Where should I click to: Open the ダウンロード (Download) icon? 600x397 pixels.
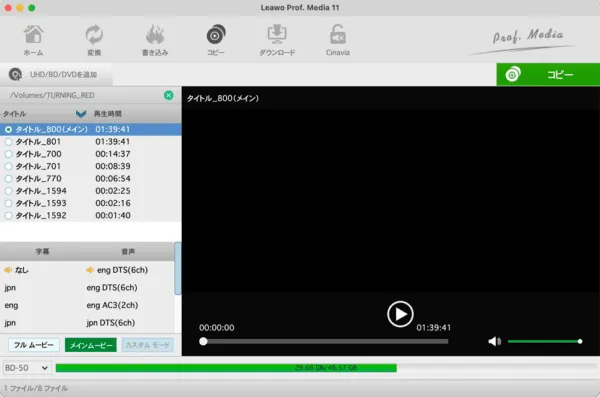pos(277,40)
